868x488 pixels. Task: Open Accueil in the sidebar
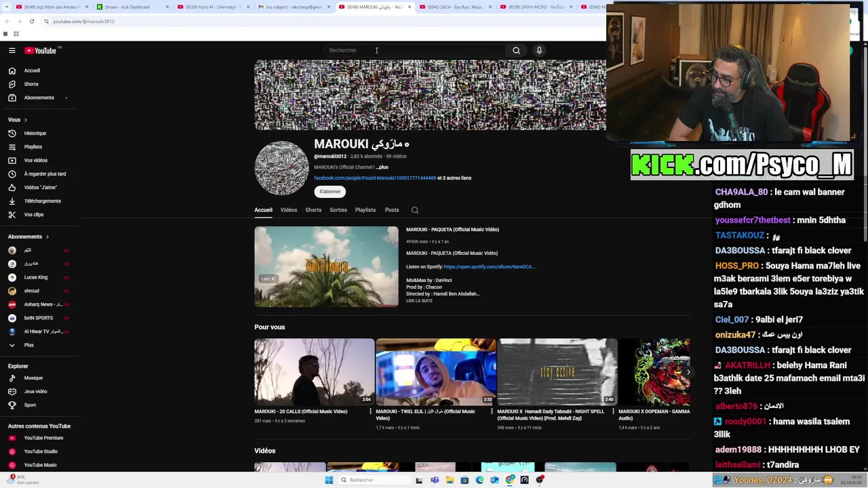32,70
